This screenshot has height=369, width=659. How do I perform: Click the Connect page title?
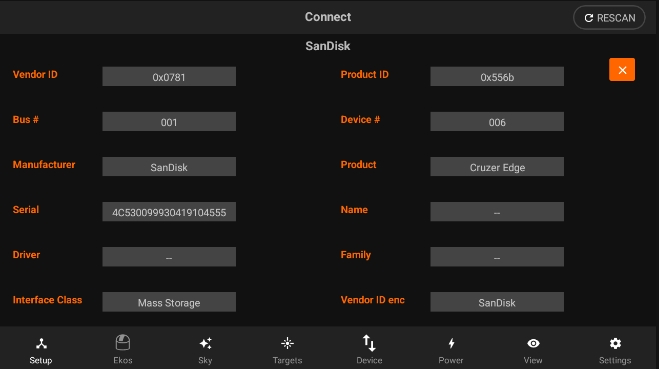[x=328, y=17]
